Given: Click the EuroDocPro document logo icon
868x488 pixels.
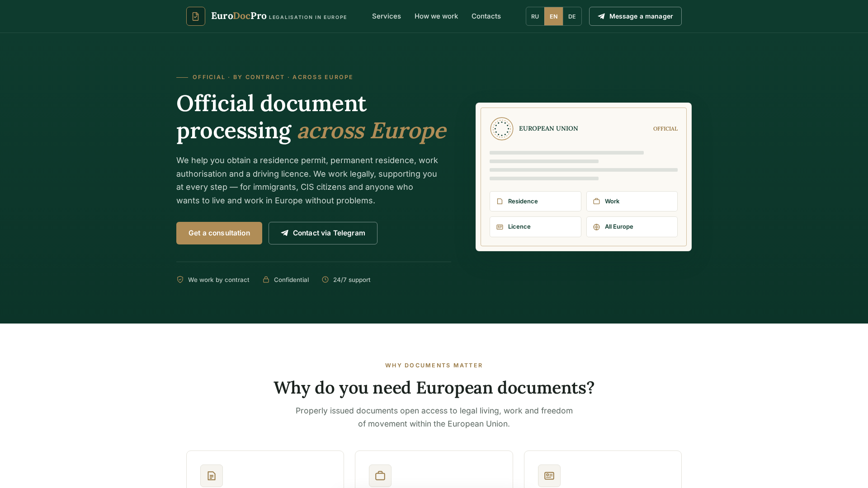Looking at the screenshot, I should point(196,16).
